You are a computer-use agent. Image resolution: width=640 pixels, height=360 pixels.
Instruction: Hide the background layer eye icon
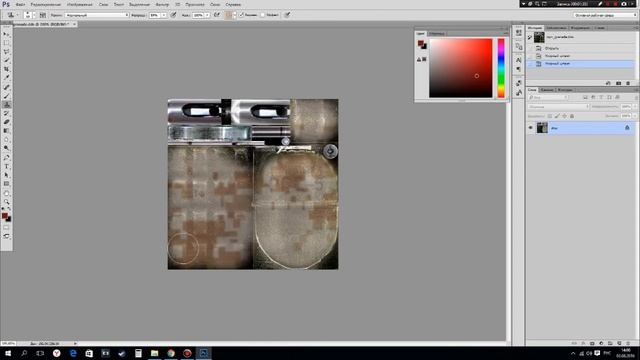coord(531,128)
